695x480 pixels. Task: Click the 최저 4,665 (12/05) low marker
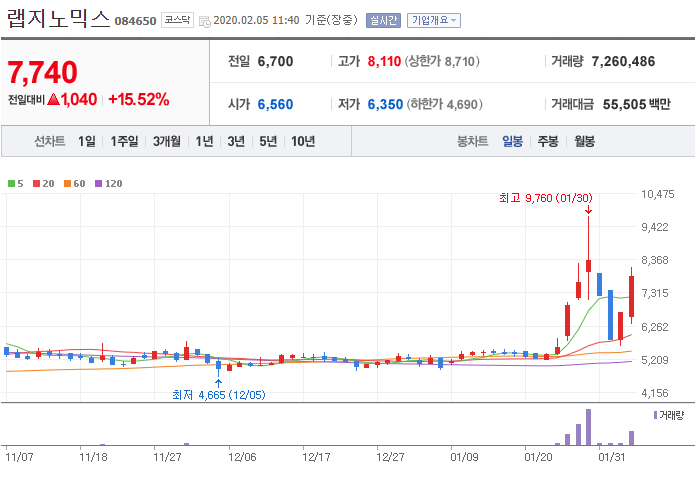pyautogui.click(x=219, y=394)
